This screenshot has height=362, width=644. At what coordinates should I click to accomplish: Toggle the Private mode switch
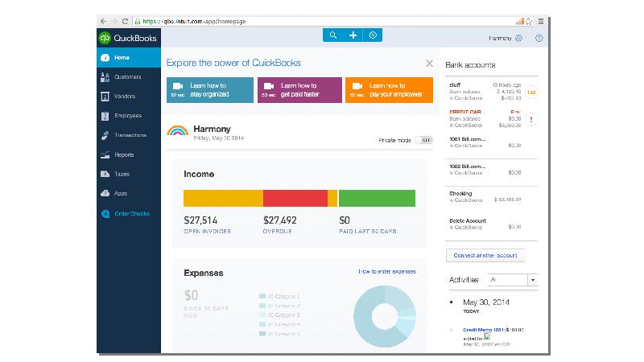pos(426,140)
